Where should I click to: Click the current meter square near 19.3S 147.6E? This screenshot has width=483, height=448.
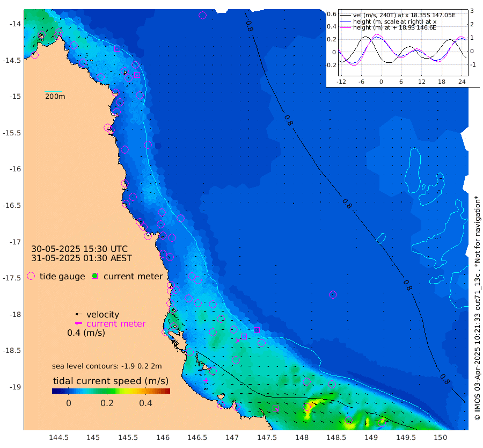tap(276, 409)
